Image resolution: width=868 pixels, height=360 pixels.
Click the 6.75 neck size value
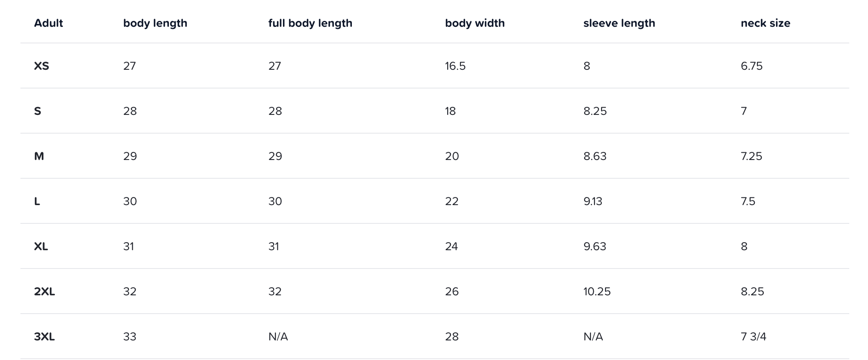pyautogui.click(x=751, y=66)
